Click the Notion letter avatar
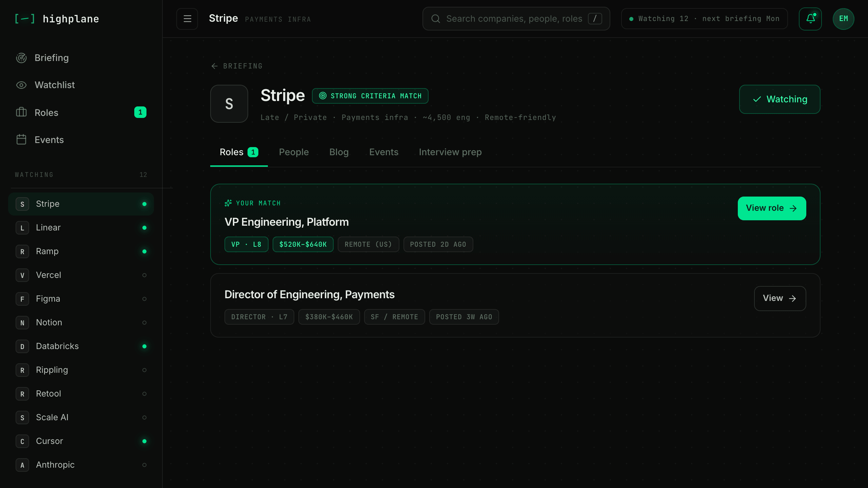Image resolution: width=868 pixels, height=488 pixels. (x=22, y=323)
